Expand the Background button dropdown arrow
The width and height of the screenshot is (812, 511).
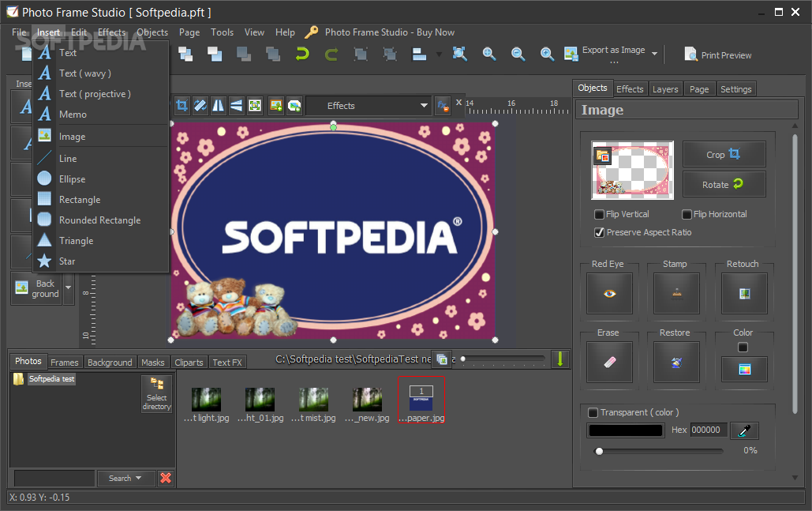tap(69, 287)
